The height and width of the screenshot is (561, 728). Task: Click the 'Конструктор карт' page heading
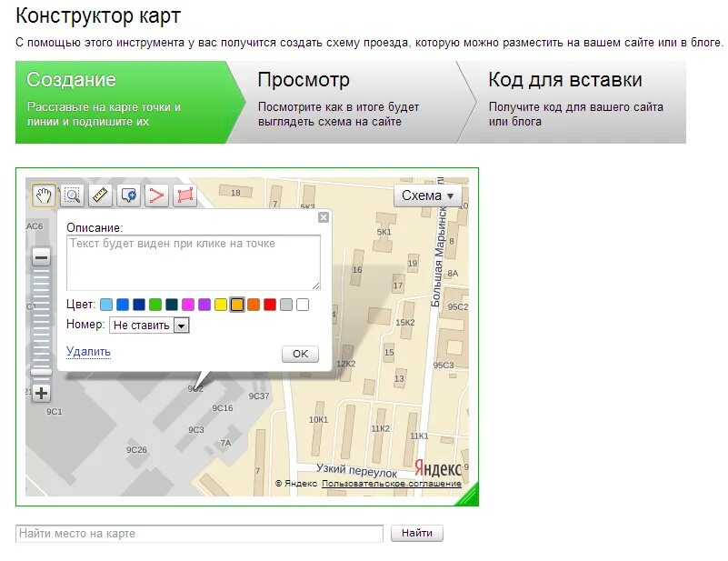[x=98, y=15]
